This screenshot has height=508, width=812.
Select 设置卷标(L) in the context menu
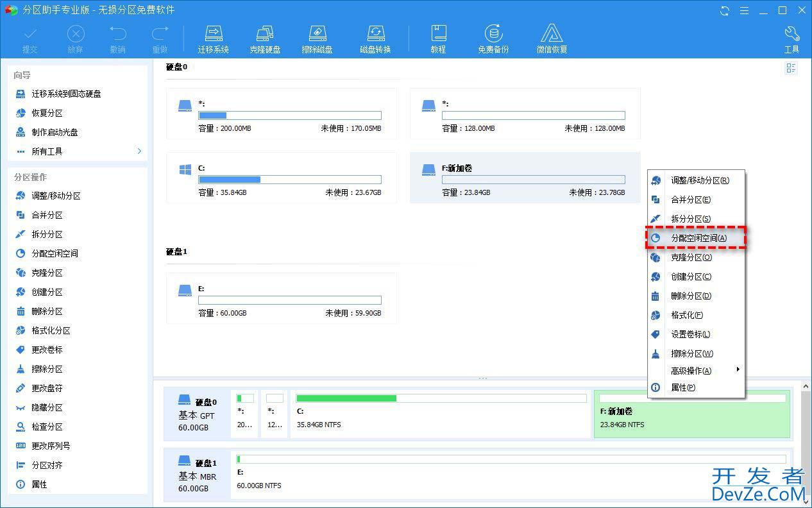click(x=696, y=334)
